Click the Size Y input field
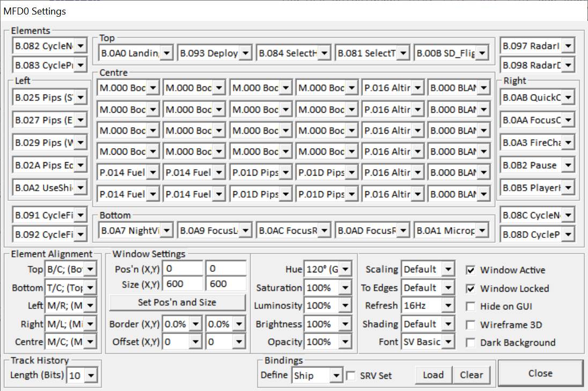Screen dimensions: 588x391 226,284
